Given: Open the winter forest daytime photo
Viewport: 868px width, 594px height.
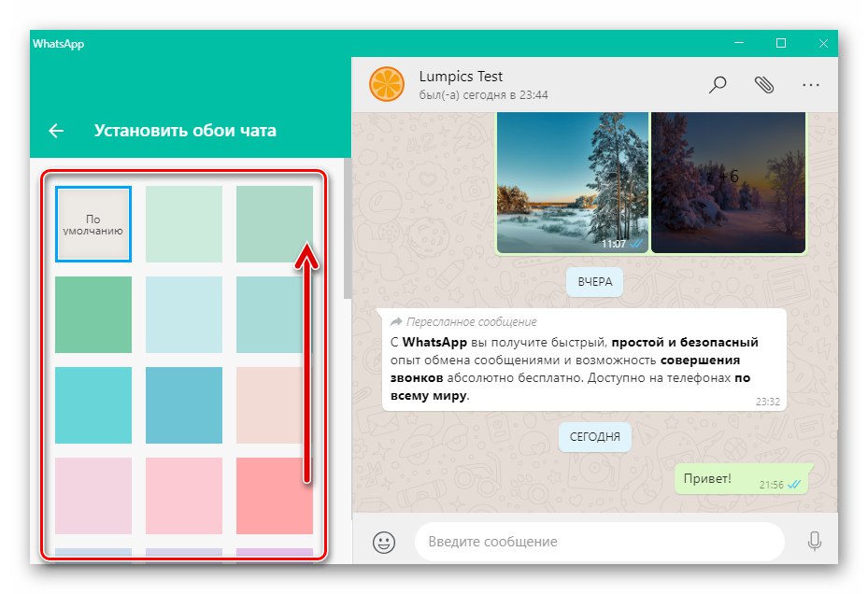Looking at the screenshot, I should pos(573,183).
